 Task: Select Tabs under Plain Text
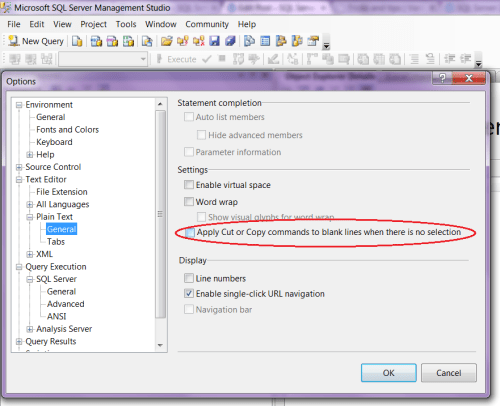(x=56, y=242)
